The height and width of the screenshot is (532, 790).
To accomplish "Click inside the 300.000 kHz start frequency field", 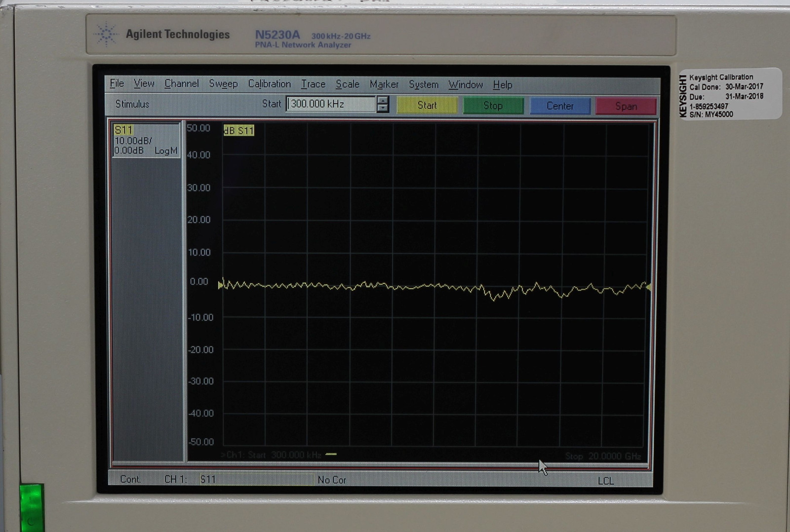I will click(328, 104).
